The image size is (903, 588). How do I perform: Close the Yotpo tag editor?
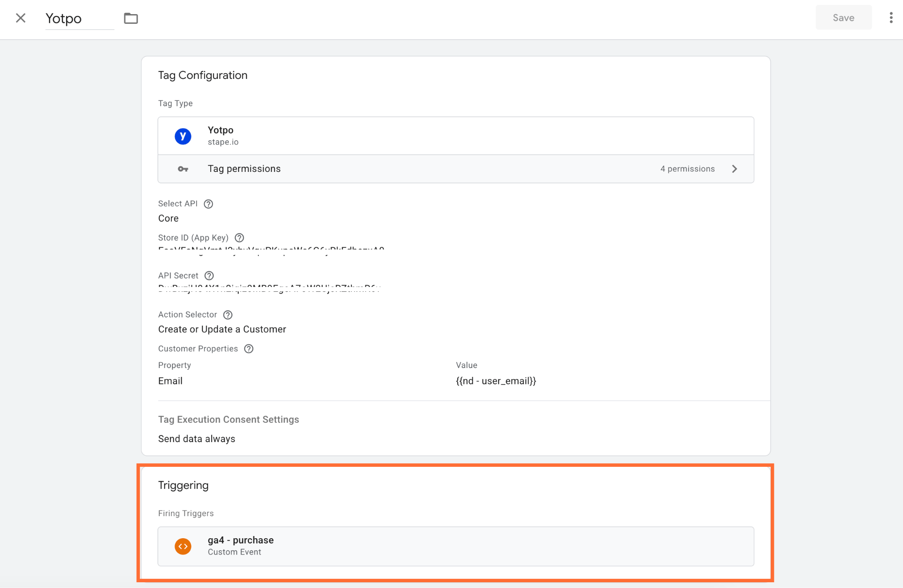tap(21, 18)
